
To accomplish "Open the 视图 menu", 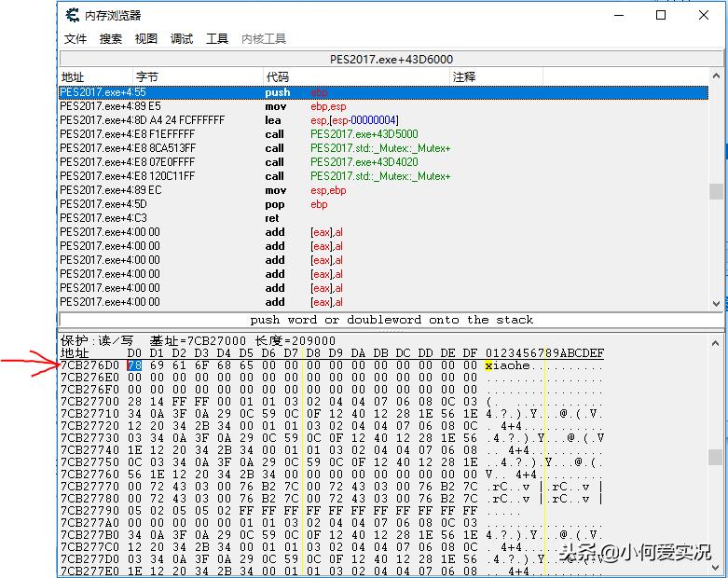I will click(x=146, y=39).
